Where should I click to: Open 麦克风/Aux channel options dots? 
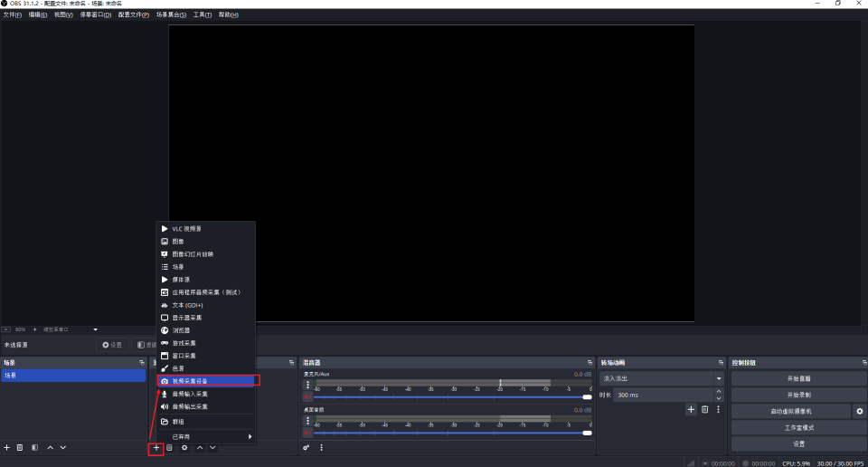point(307,385)
